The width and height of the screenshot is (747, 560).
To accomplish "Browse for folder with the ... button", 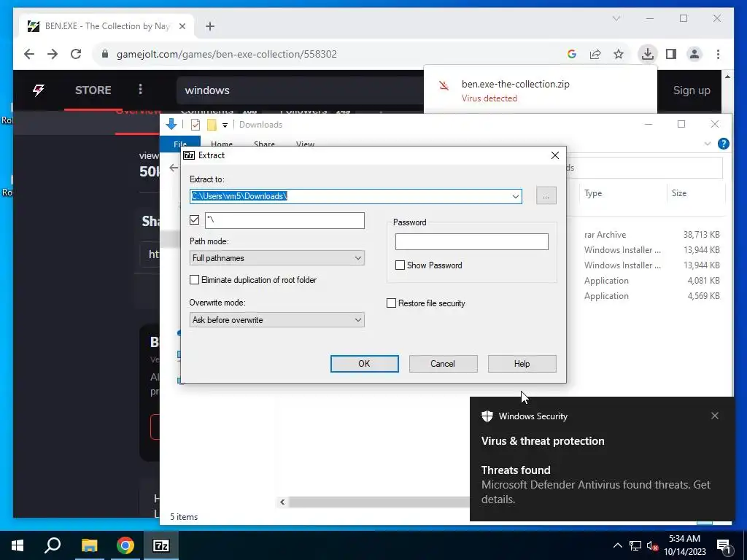I will [546, 195].
